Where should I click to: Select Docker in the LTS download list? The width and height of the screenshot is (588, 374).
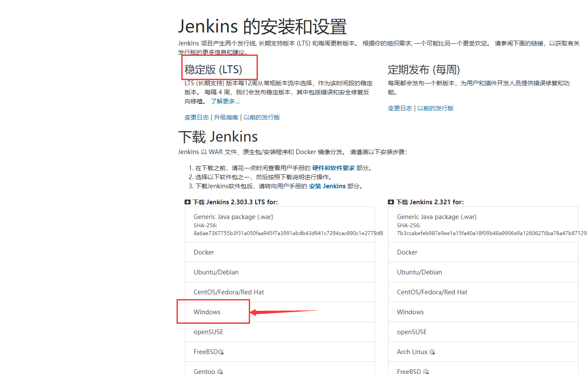[x=203, y=252]
